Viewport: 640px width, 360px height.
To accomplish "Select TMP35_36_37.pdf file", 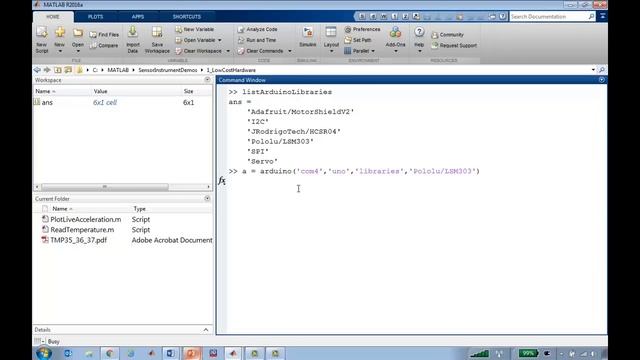I will [x=78, y=240].
